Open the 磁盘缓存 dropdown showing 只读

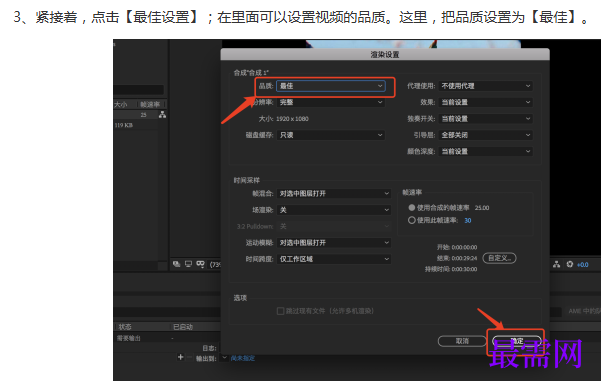[330, 135]
